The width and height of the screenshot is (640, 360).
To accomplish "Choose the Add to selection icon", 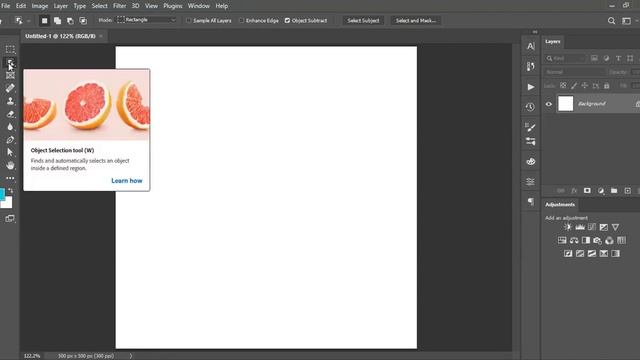I will (x=58, y=20).
